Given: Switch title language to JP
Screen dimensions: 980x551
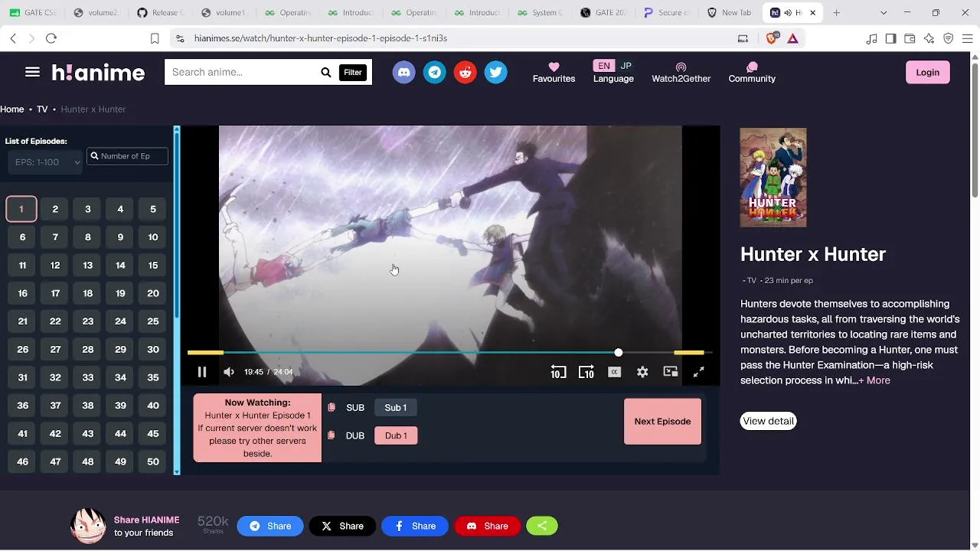Looking at the screenshot, I should (626, 66).
